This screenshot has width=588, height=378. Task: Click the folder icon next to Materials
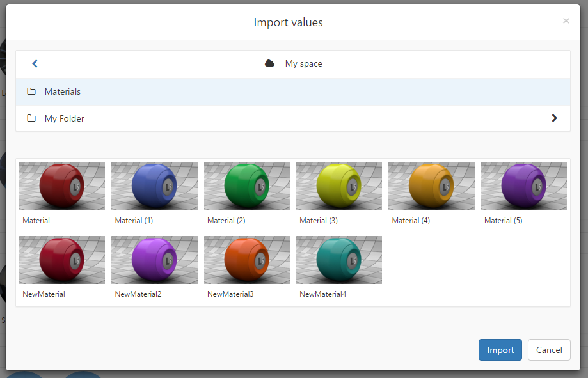point(31,91)
